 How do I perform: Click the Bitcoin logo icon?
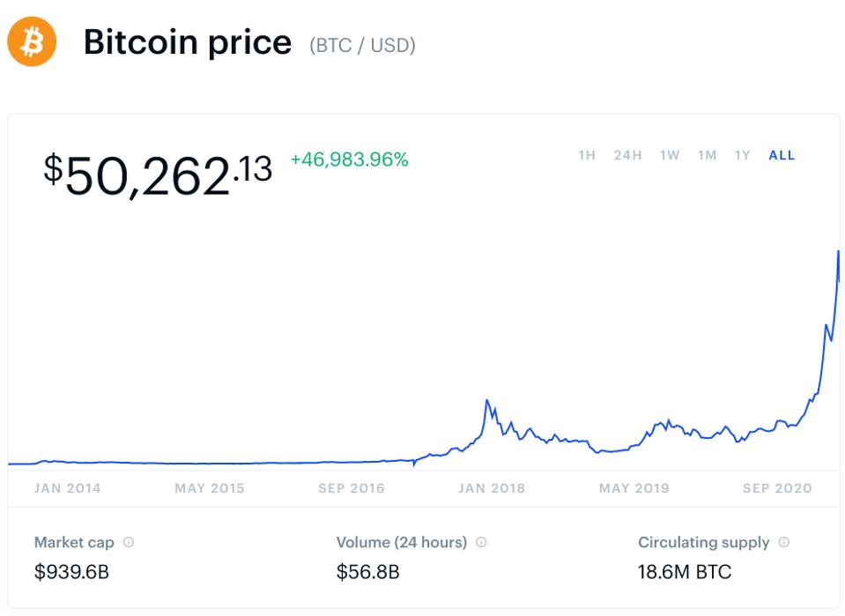click(32, 41)
